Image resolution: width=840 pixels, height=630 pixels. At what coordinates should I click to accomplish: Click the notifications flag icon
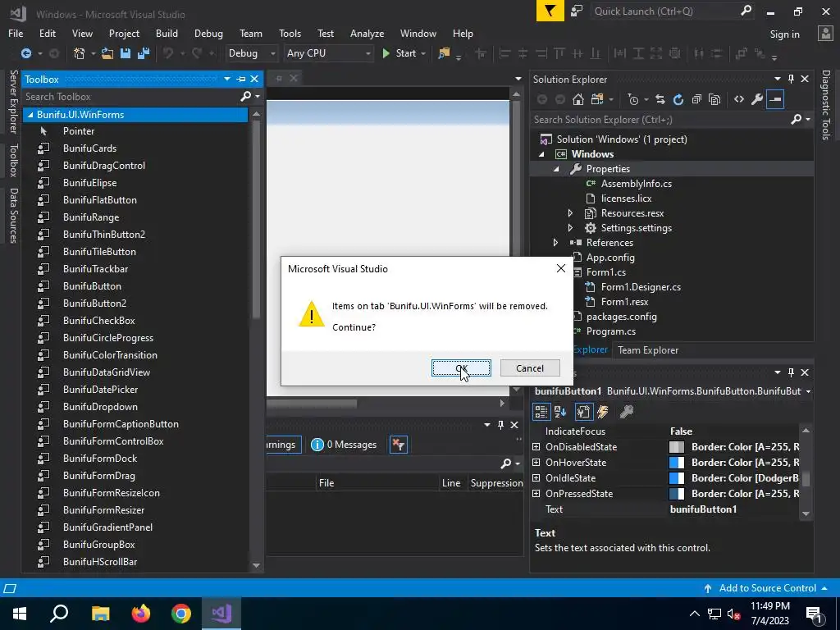click(550, 11)
